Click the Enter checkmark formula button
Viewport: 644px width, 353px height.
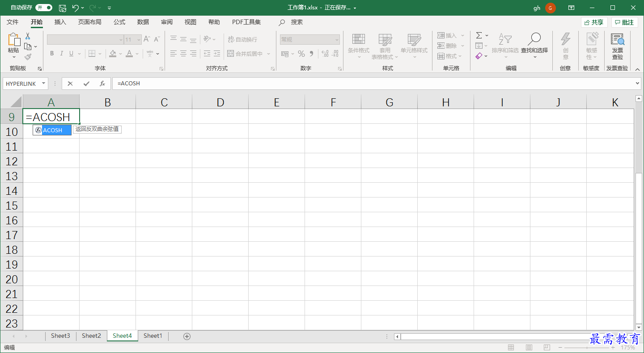pos(86,84)
